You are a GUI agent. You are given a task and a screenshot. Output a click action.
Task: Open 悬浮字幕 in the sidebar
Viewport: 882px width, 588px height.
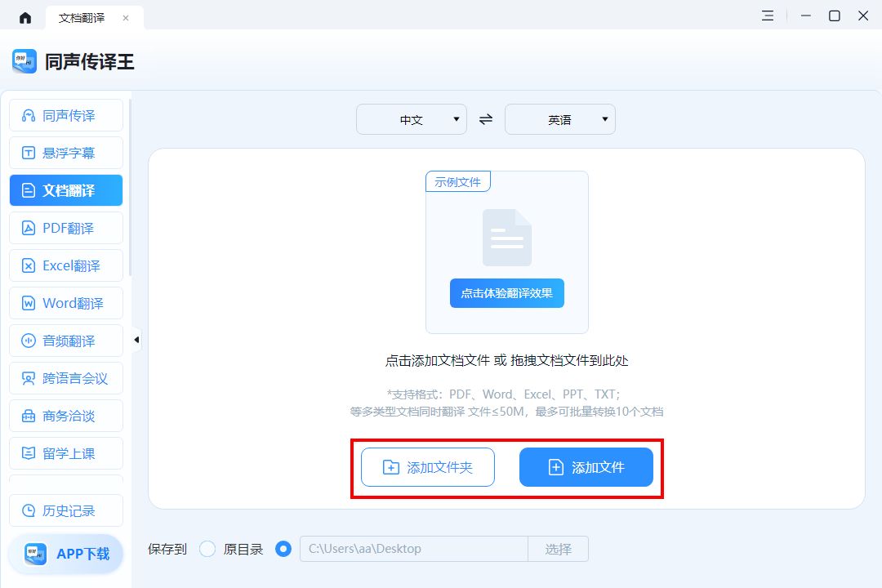(x=66, y=153)
